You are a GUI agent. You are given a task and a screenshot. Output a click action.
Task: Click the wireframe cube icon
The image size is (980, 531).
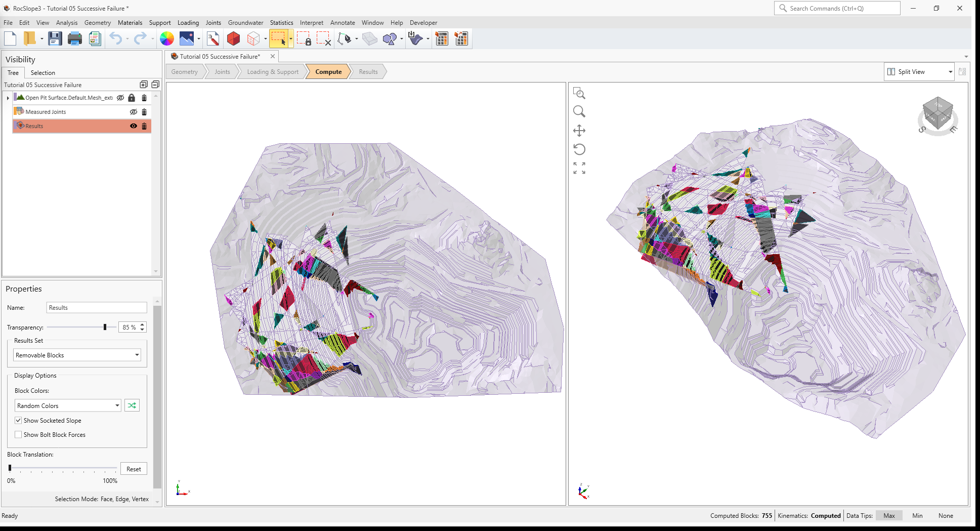coord(253,38)
